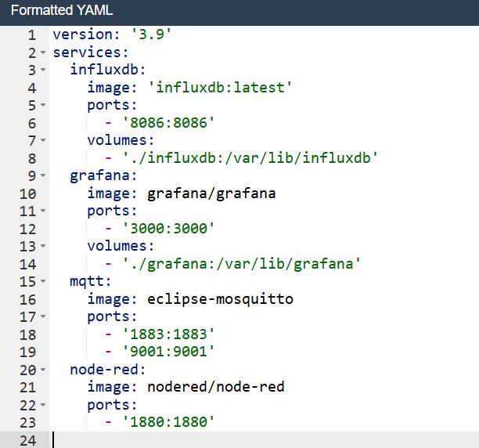This screenshot has height=448, width=479.
Task: Click the '1880:1880' port value
Action: [168, 422]
